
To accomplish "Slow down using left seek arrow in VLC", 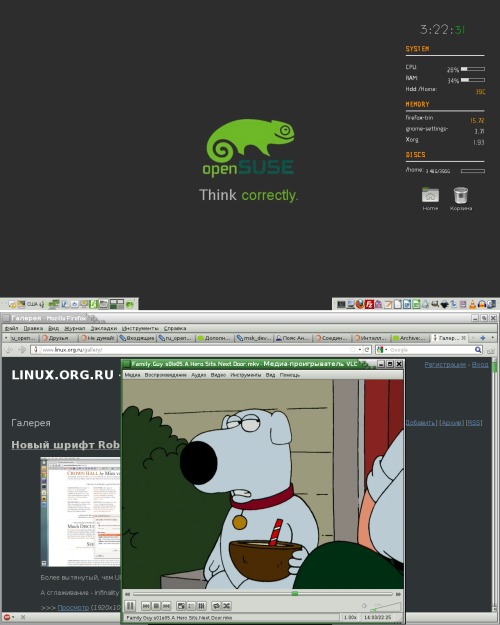I will (128, 594).
